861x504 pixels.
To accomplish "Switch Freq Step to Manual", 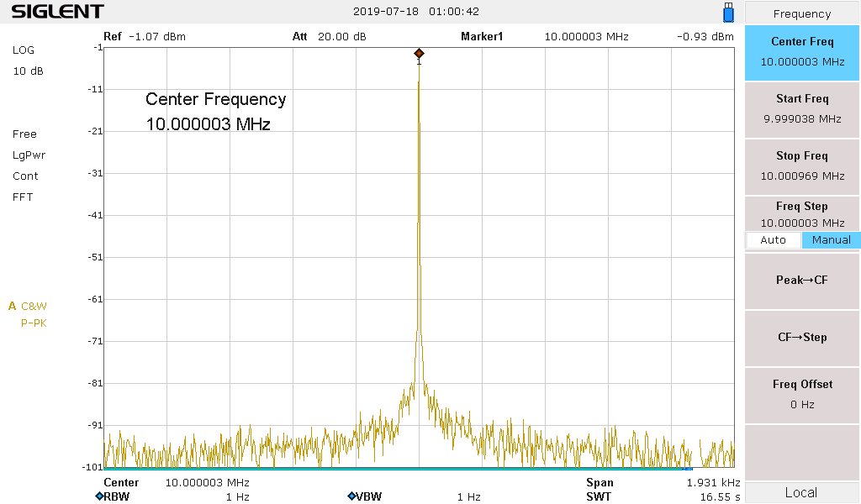I will [x=831, y=240].
